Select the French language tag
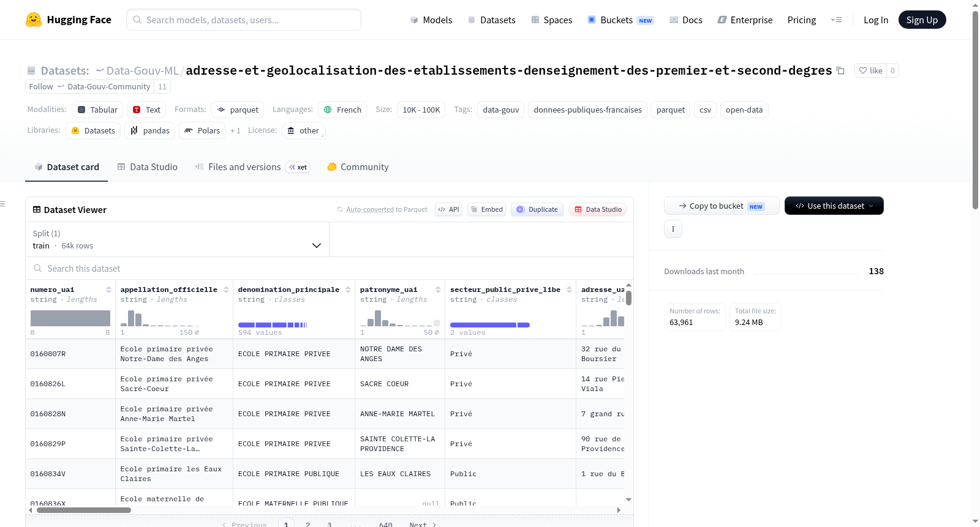This screenshot has height=527, width=980. [342, 110]
